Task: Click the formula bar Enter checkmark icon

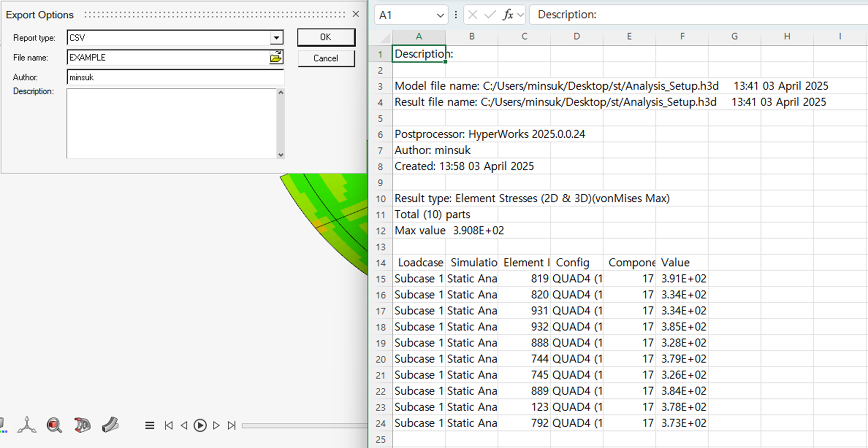Action: (x=490, y=15)
